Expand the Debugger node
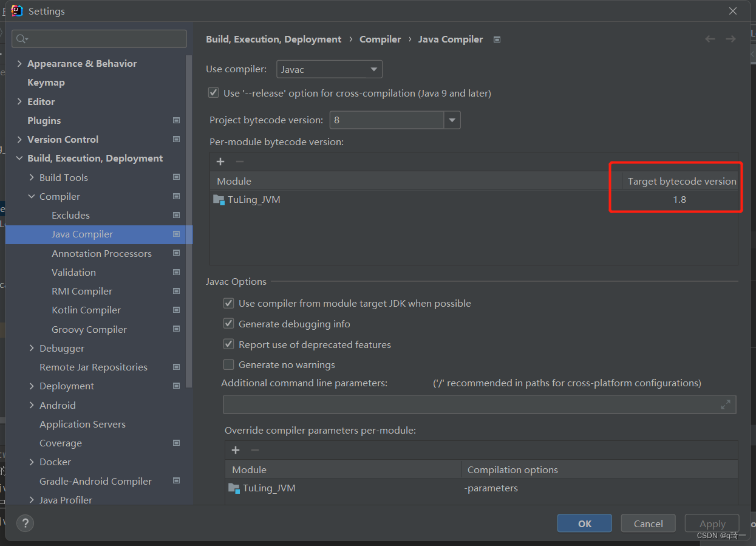Screen dimensions: 756x546 (32, 348)
